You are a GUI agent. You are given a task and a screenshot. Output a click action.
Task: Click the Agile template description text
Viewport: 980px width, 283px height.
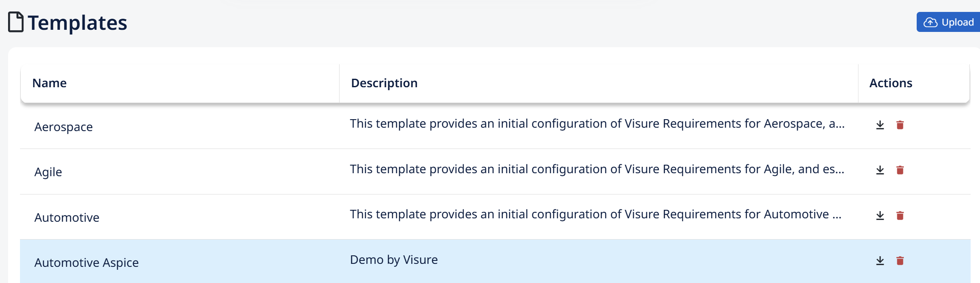(597, 169)
